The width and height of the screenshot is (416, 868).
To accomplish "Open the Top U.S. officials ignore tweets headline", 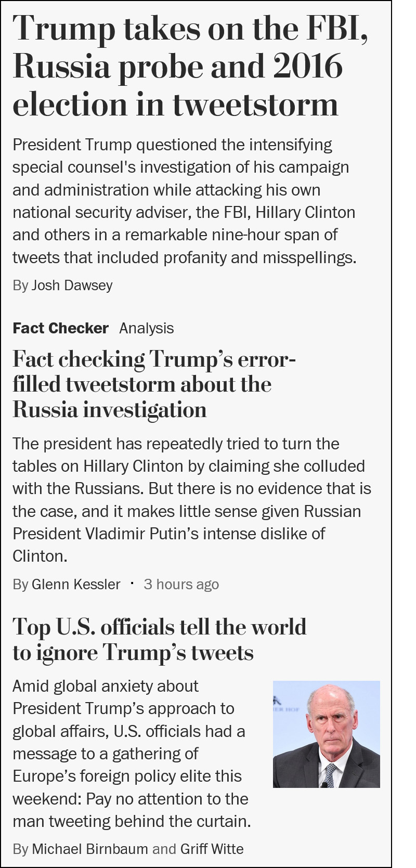I will pyautogui.click(x=159, y=640).
